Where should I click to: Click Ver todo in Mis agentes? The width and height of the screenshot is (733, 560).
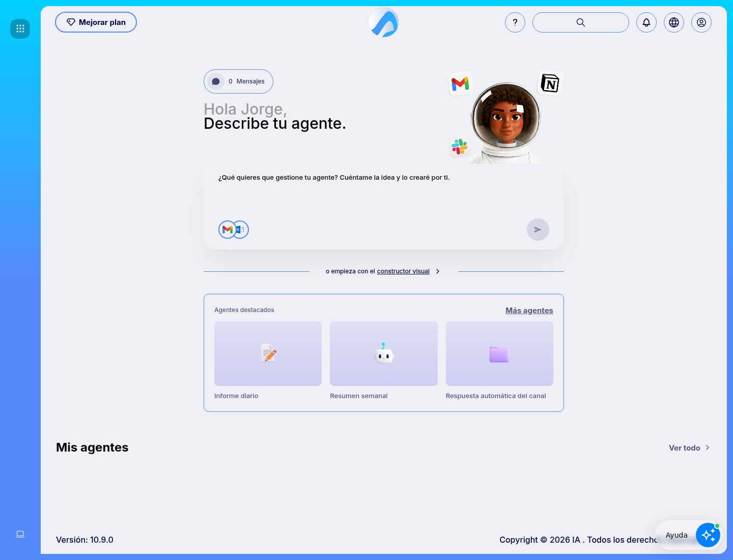coord(685,448)
